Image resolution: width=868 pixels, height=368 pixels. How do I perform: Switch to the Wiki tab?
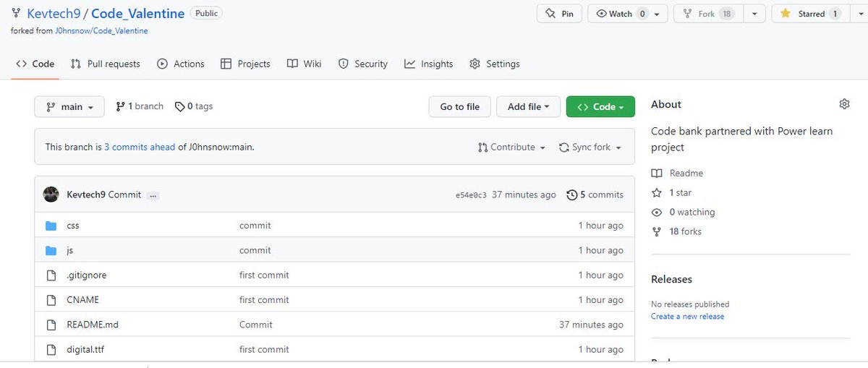[304, 64]
